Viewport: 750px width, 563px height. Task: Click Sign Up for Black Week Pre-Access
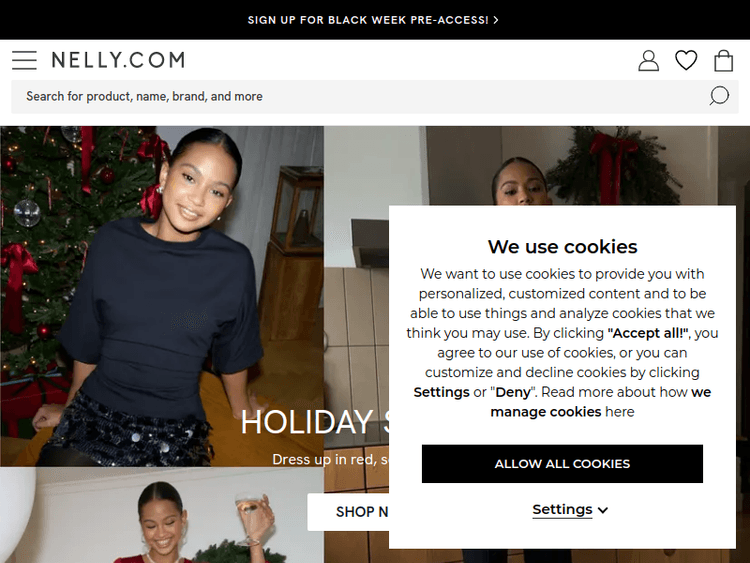pyautogui.click(x=368, y=20)
